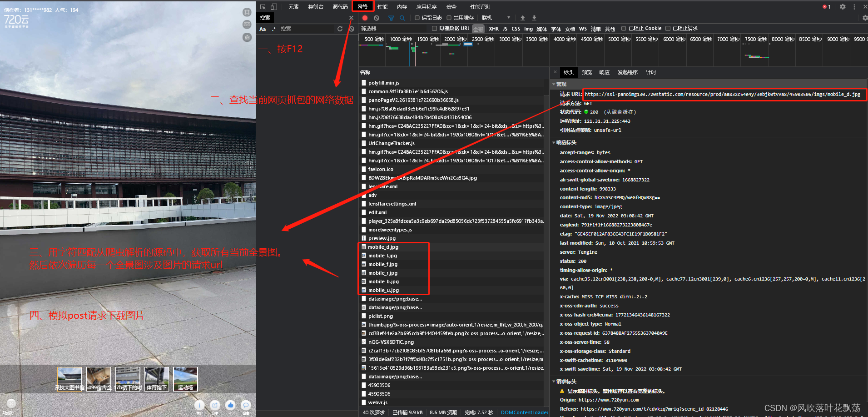
Task: Enable the preserve log checkbox
Action: click(417, 18)
